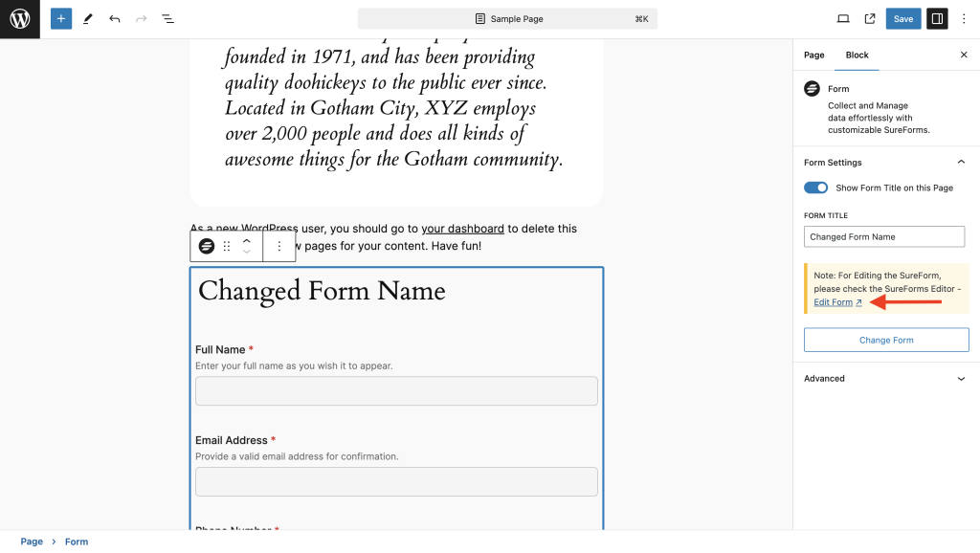
Task: Click the Form Title text field
Action: [884, 236]
